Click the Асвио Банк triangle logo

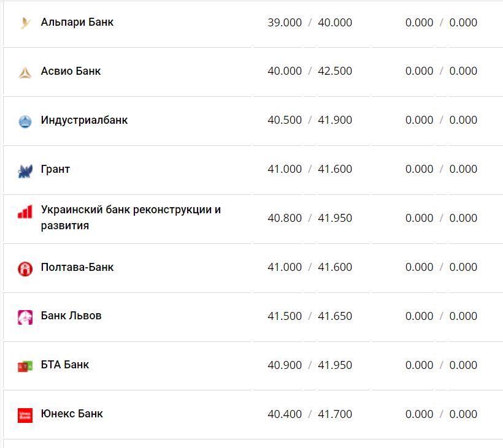point(25,72)
